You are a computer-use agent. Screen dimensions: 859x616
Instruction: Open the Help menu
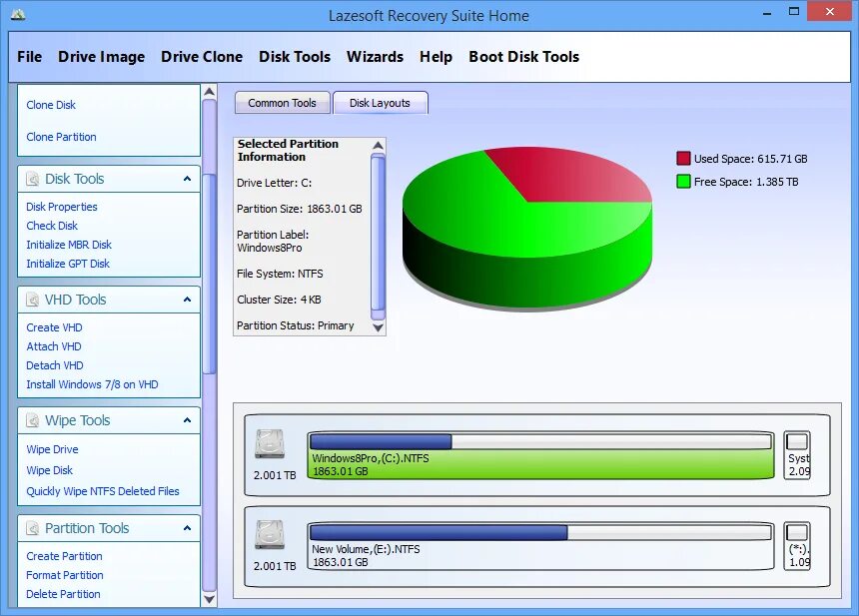click(x=436, y=57)
